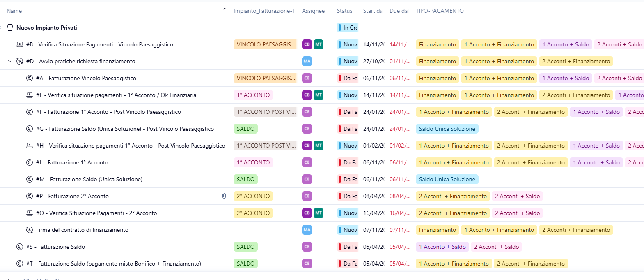Open task Firma del contratto di finanziamento
The height and width of the screenshot is (280, 644).
(x=82, y=230)
